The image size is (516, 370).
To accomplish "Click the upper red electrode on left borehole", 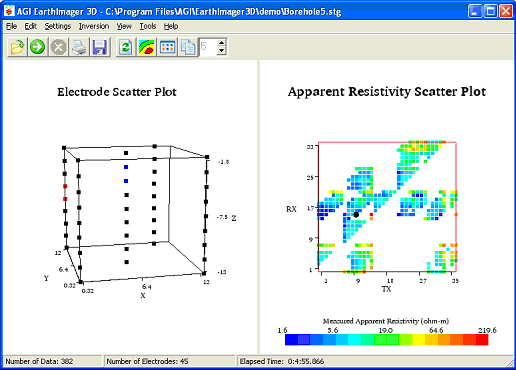I will pos(65,186).
